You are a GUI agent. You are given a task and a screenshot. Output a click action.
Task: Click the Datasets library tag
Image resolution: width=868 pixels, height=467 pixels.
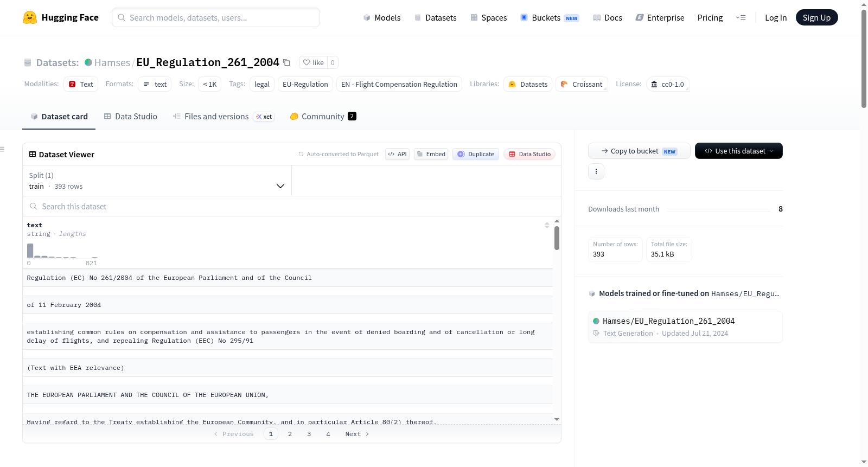pyautogui.click(x=528, y=84)
